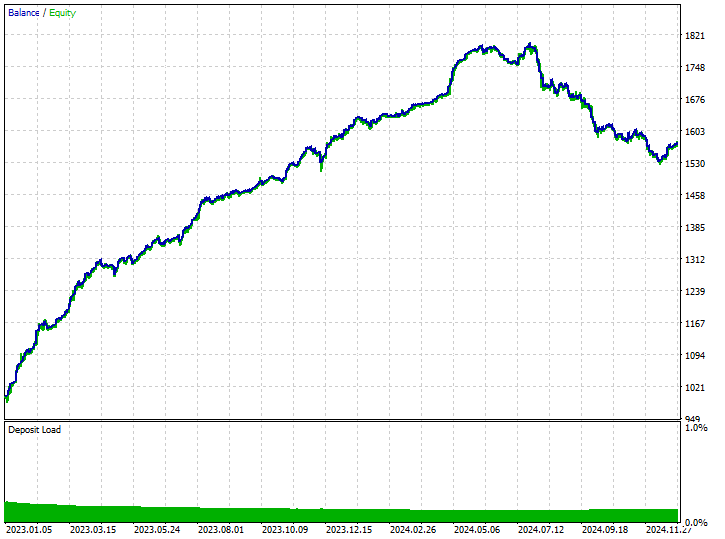Click the 1603 axis value
The image size is (725, 539).
(695, 132)
